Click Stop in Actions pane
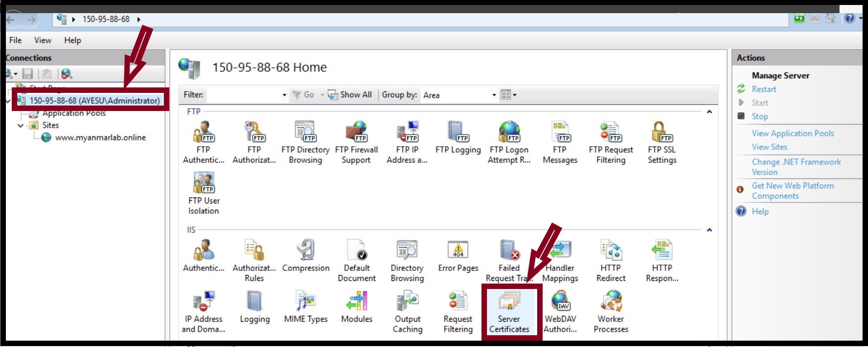 [760, 116]
